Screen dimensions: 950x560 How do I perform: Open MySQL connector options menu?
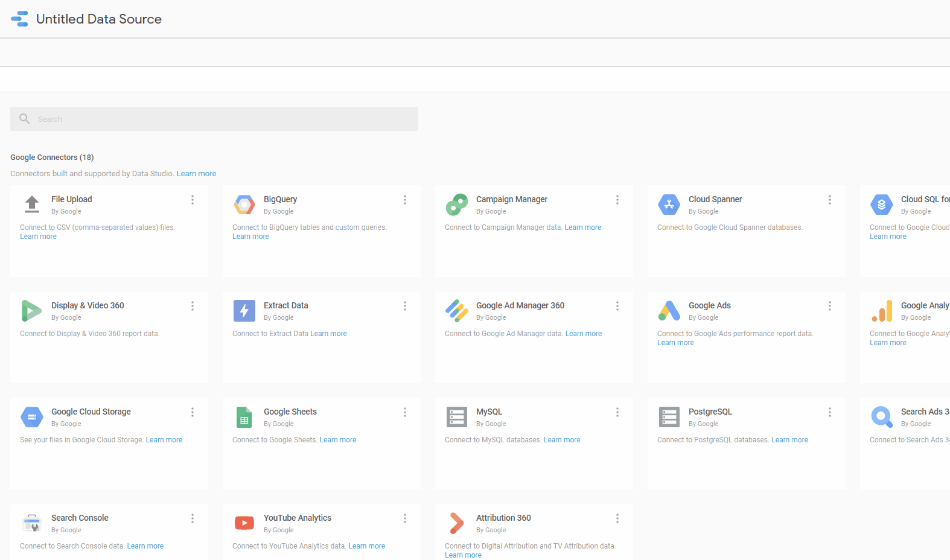point(617,412)
